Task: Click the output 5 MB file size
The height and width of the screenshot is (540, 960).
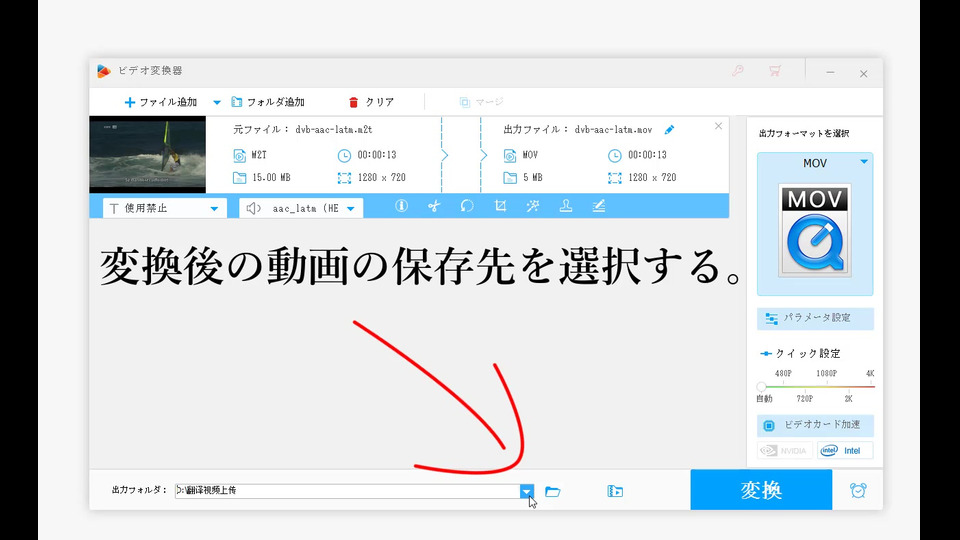Action: (533, 178)
